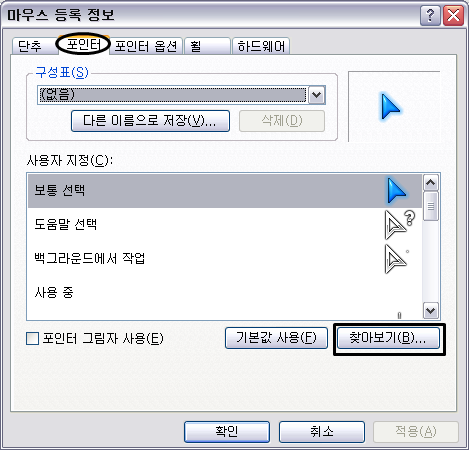Click the blue arrow cursor preview image
The image size is (469, 450).
[x=390, y=107]
